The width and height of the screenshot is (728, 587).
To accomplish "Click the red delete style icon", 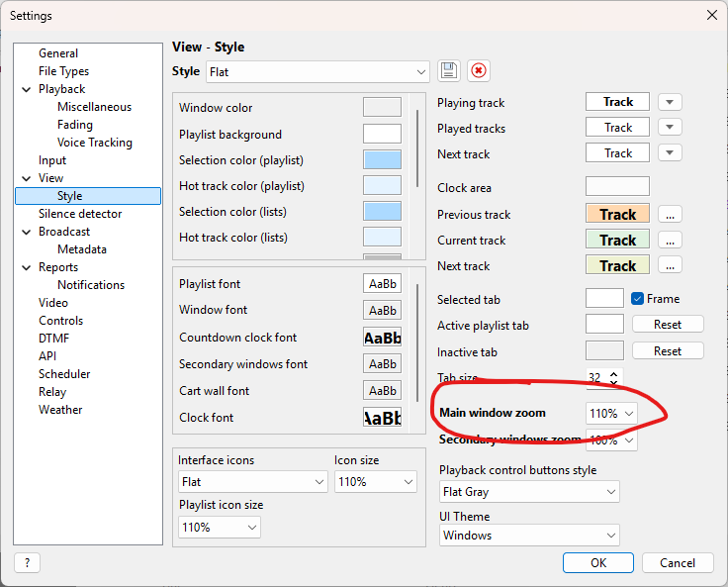I will (479, 70).
